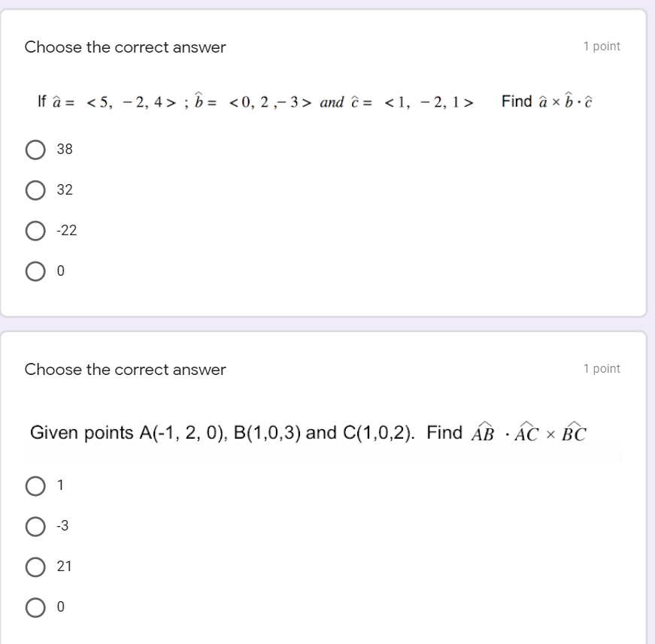The height and width of the screenshot is (644, 655).
Task: Click the second question card area
Action: click(x=327, y=488)
